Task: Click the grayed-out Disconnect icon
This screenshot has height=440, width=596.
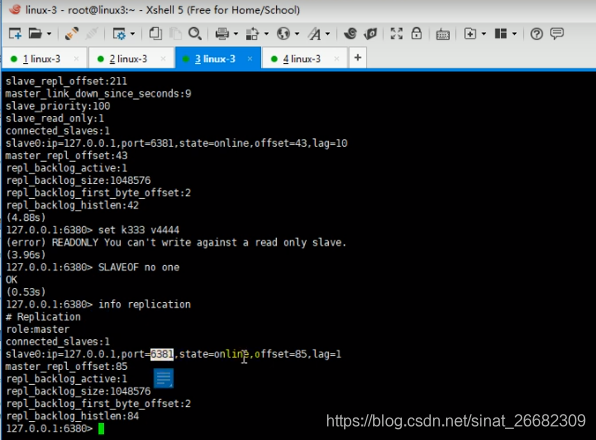Action: 92,34
